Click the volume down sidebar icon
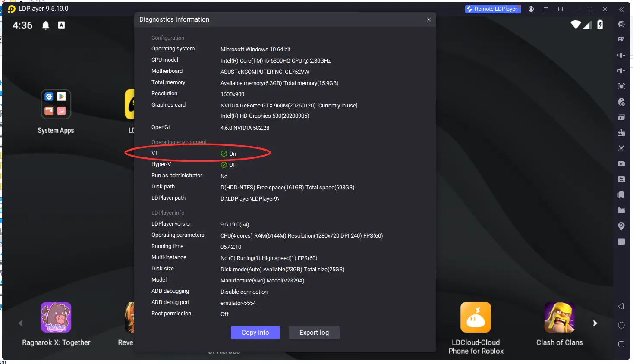The height and width of the screenshot is (364, 633). (x=621, y=71)
